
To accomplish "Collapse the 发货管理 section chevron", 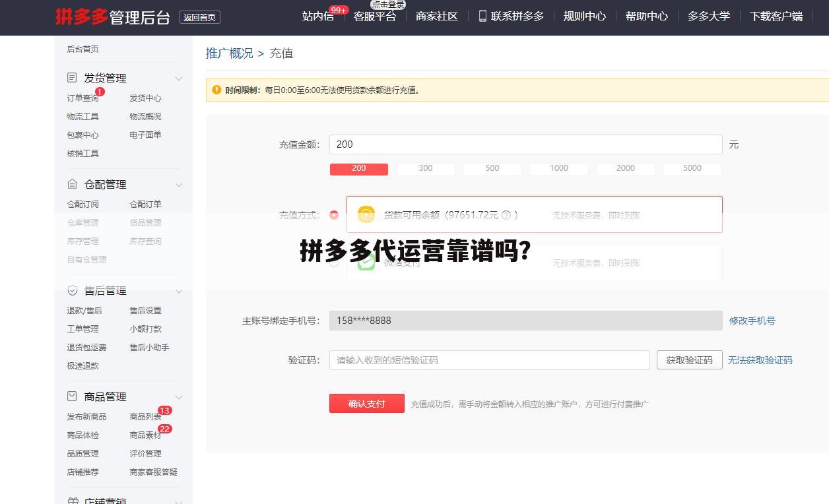I will pyautogui.click(x=179, y=77).
